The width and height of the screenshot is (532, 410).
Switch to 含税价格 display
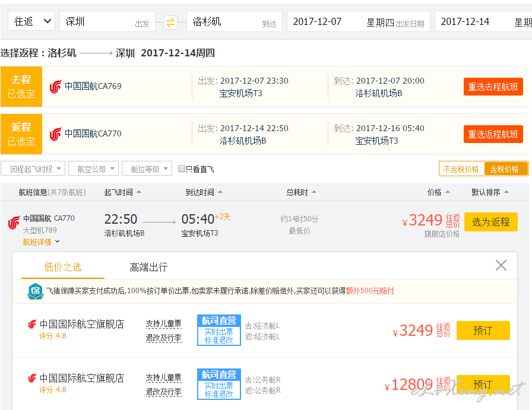(505, 169)
